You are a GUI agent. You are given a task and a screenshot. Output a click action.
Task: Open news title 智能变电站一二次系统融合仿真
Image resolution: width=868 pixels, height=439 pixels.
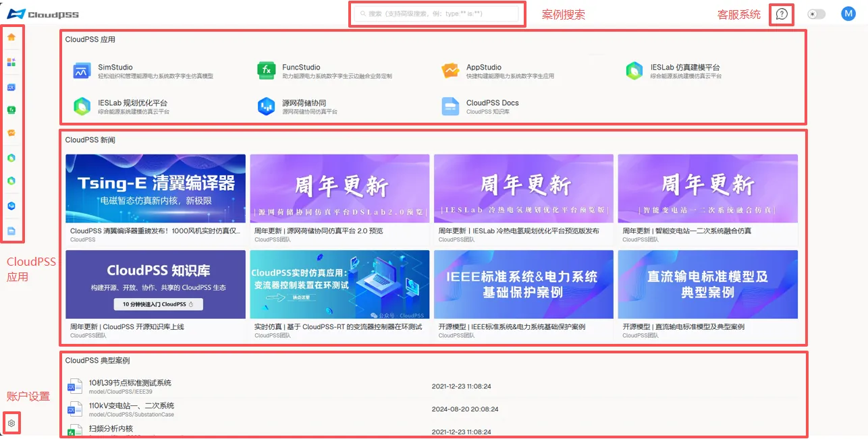coord(687,231)
